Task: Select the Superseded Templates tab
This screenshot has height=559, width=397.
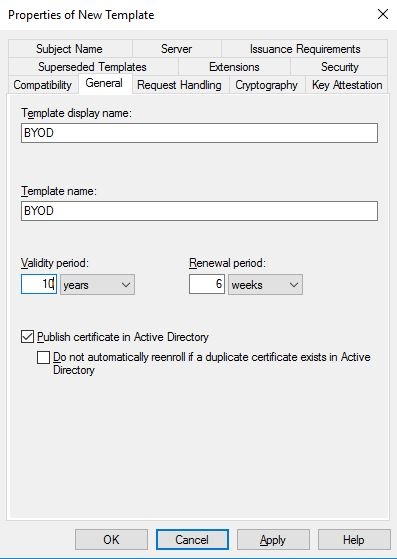Action: [x=92, y=67]
